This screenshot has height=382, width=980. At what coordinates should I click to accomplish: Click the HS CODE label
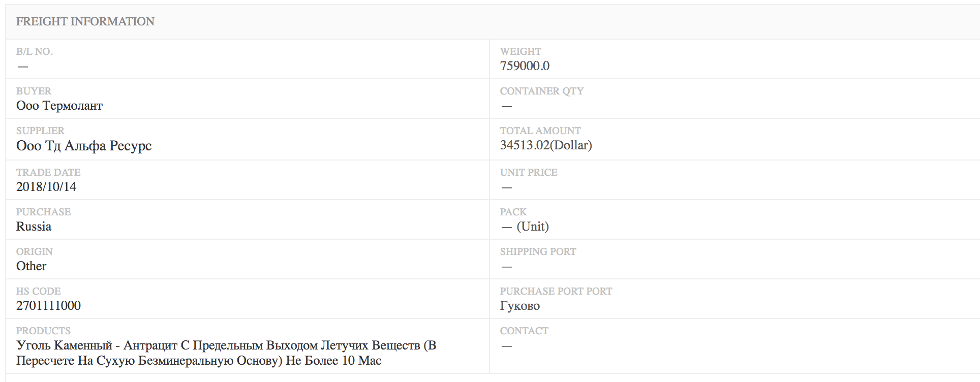pyautogui.click(x=39, y=291)
